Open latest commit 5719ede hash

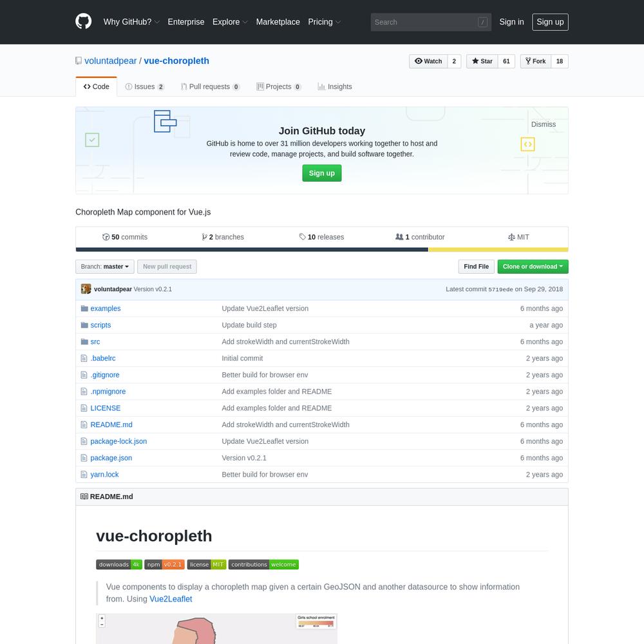click(500, 290)
